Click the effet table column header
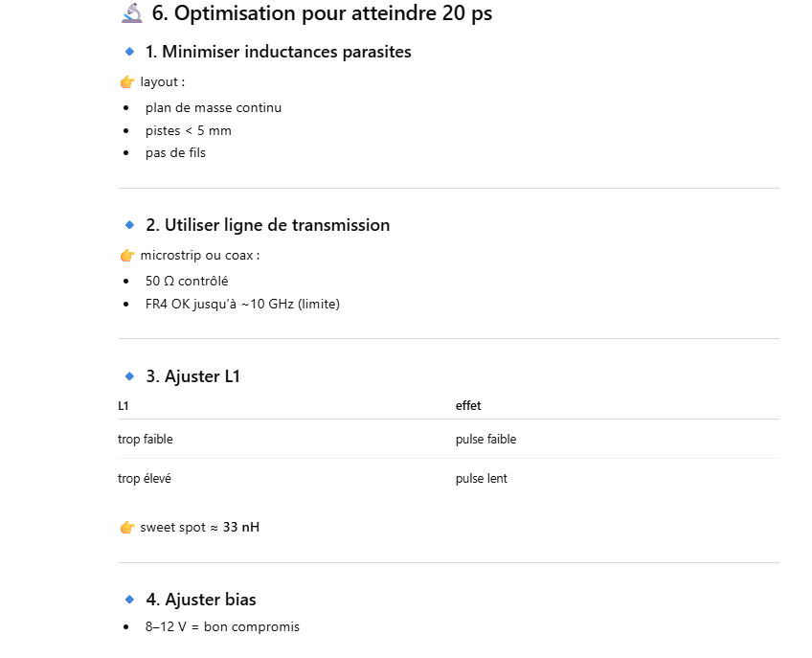The height and width of the screenshot is (658, 812). pyautogui.click(x=468, y=406)
